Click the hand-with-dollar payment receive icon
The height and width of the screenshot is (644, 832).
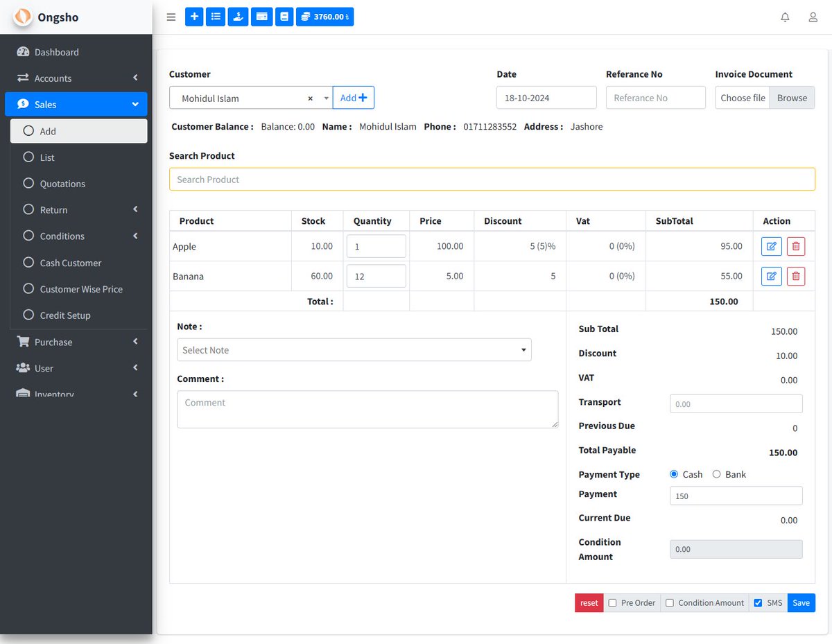coord(238,17)
